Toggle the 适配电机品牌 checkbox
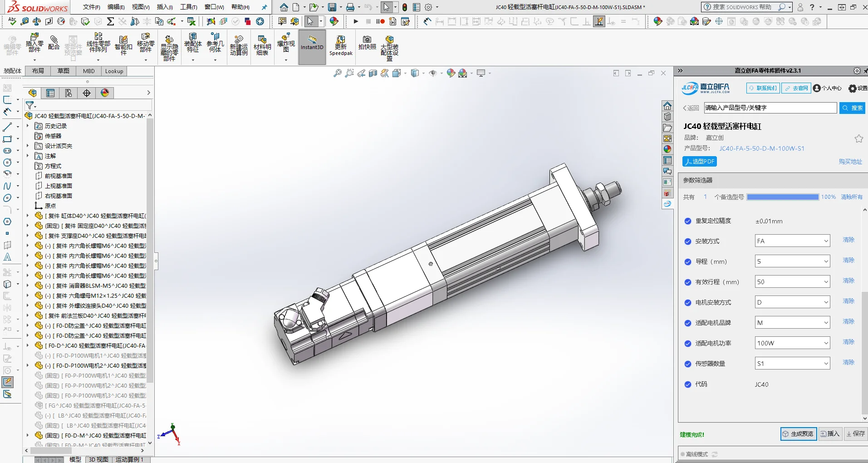 (x=688, y=323)
